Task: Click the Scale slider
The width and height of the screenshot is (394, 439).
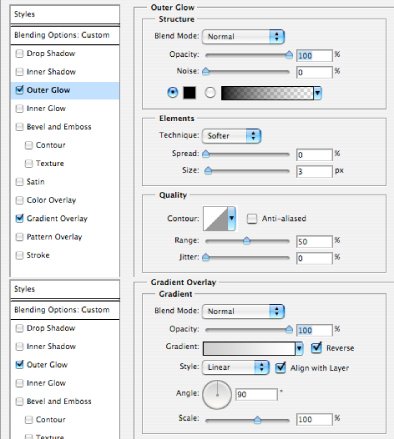Action: coord(248,420)
